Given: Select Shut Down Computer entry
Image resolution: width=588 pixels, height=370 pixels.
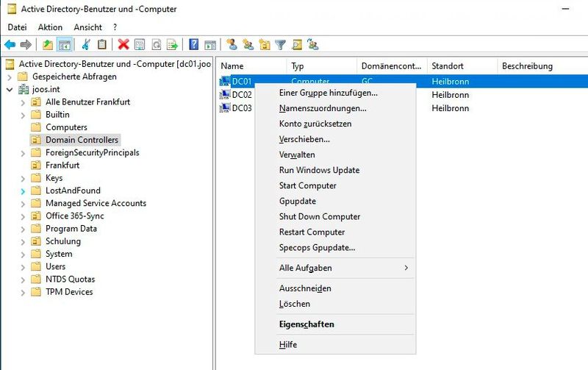Looking at the screenshot, I should (x=335, y=216).
